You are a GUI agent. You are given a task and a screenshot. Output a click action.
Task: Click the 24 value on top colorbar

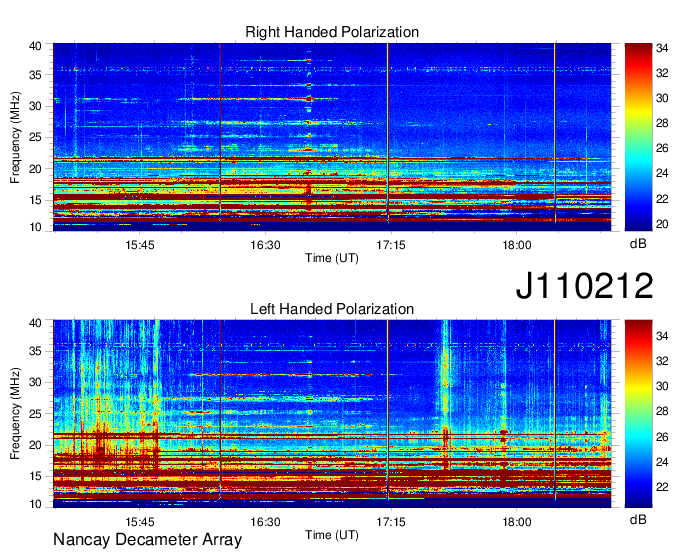[x=662, y=174]
